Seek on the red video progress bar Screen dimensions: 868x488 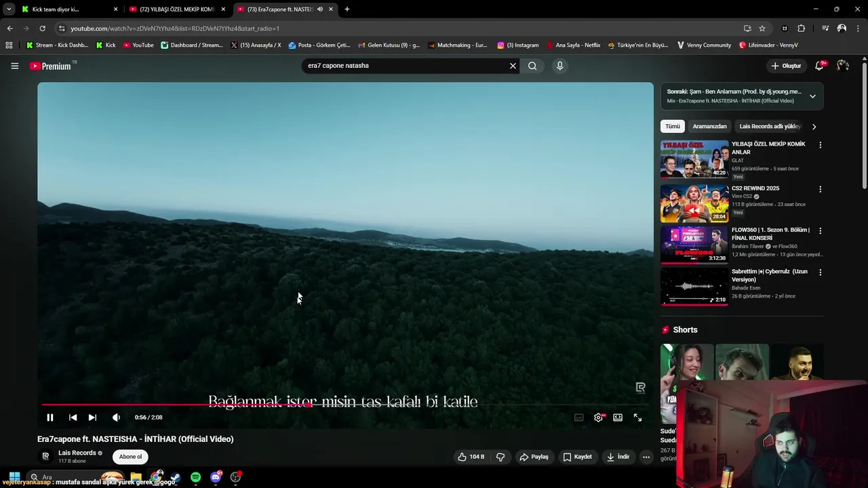tap(345, 405)
